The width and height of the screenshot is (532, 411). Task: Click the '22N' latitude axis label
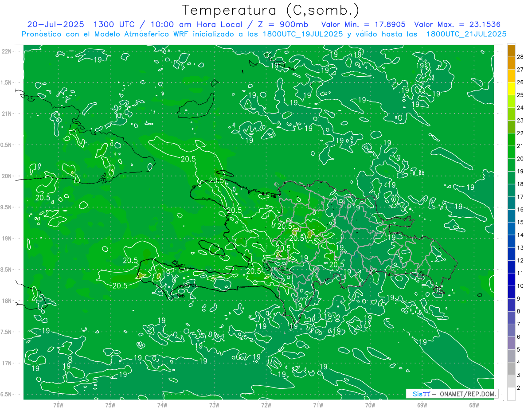click(8, 51)
